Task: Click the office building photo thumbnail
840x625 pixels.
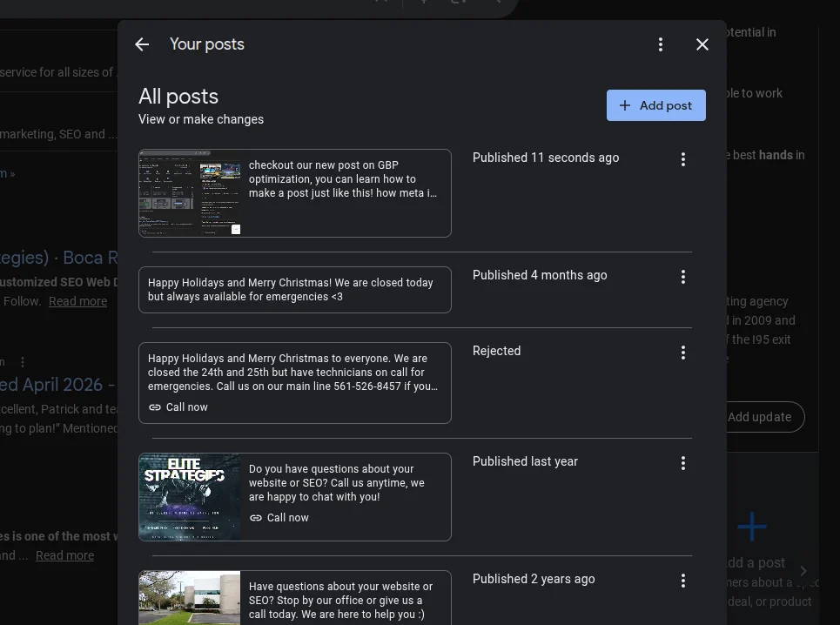Action: point(190,598)
